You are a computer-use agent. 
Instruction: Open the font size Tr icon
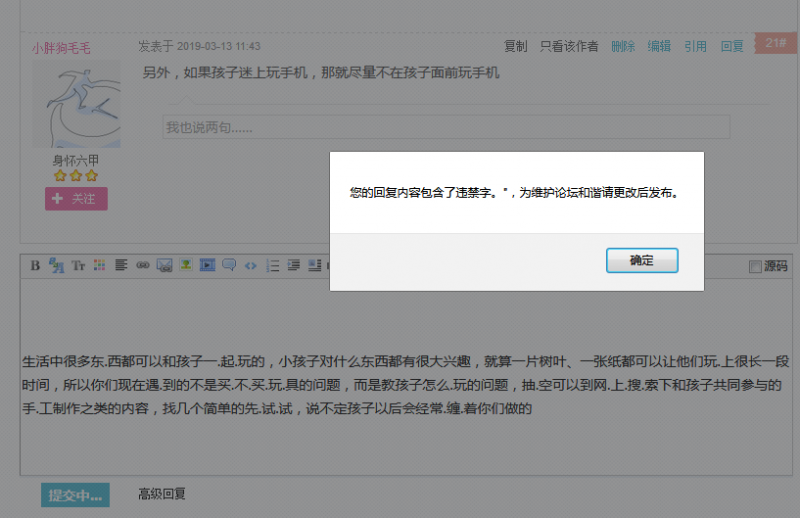77,265
